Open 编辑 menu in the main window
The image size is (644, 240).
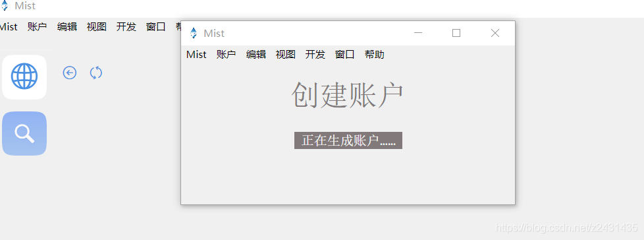pyautogui.click(x=67, y=27)
